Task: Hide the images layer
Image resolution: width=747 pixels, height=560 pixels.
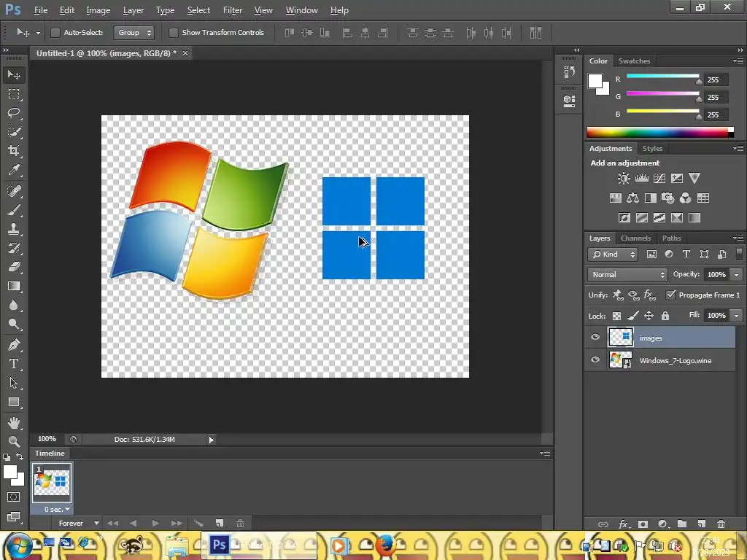Action: 595,338
